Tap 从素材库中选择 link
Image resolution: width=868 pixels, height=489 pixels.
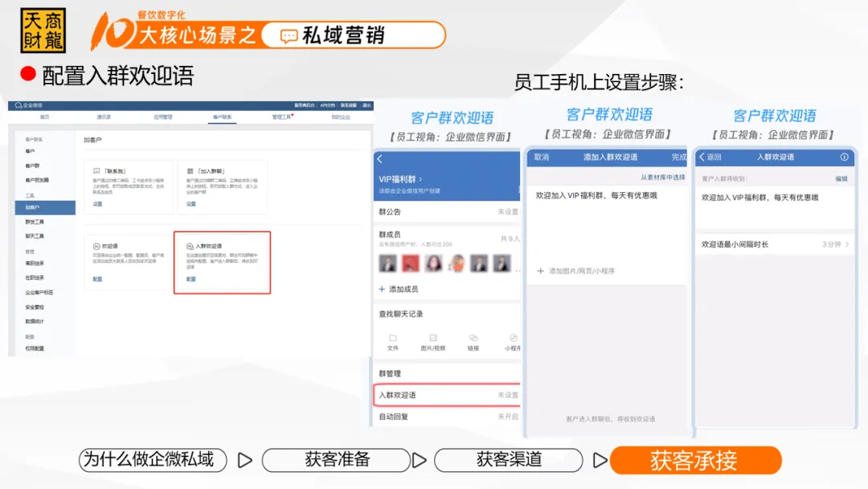pyautogui.click(x=662, y=177)
